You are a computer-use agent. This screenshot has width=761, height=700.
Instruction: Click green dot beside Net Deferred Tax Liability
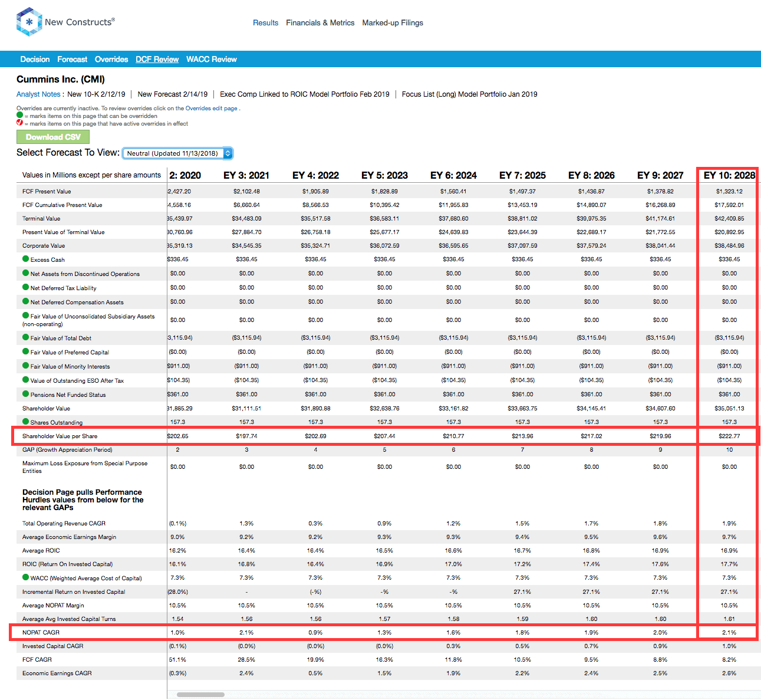coord(25,287)
